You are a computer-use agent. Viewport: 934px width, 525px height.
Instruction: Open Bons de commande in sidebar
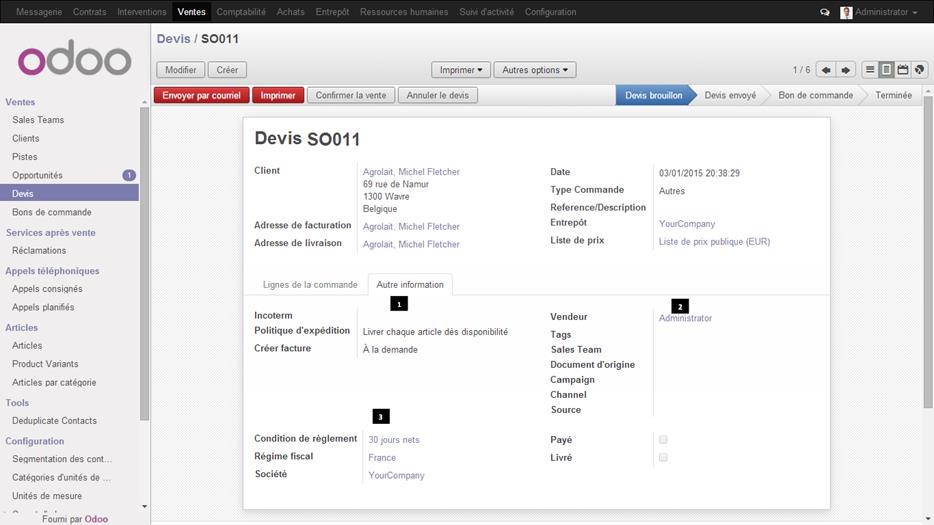tap(52, 212)
